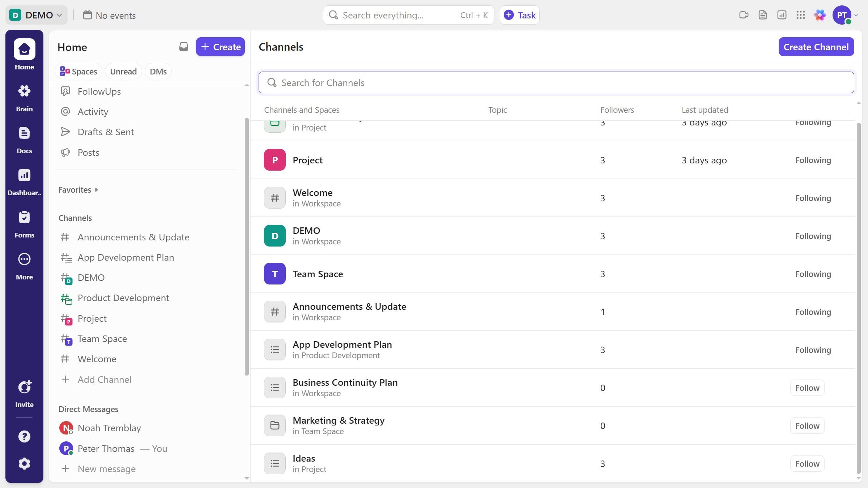Select the DMs filter tab
Viewport: 868px width, 488px height.
[158, 72]
